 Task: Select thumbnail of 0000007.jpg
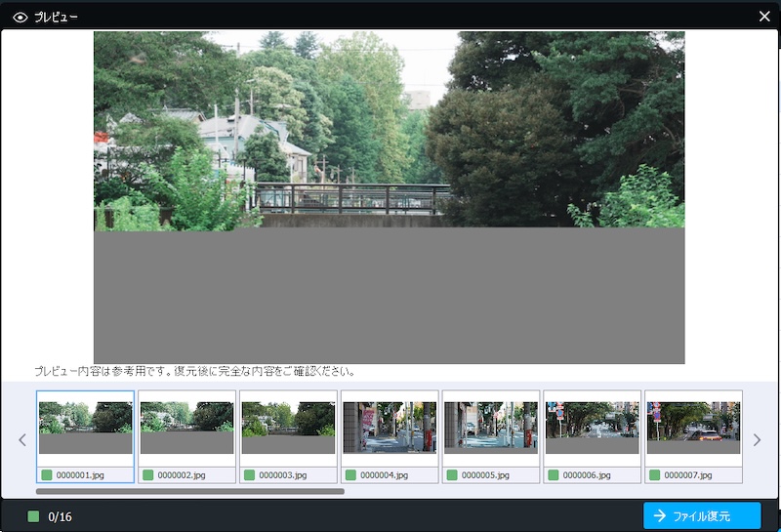click(x=694, y=428)
